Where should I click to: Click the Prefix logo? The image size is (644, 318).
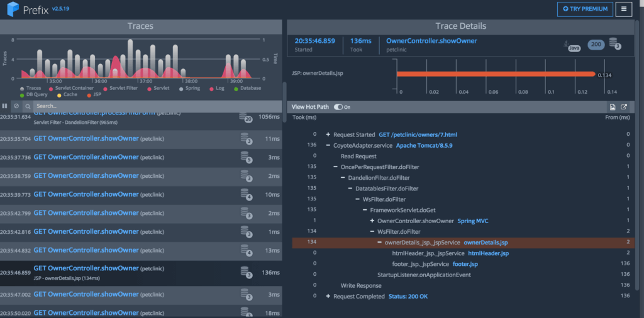pyautogui.click(x=13, y=9)
